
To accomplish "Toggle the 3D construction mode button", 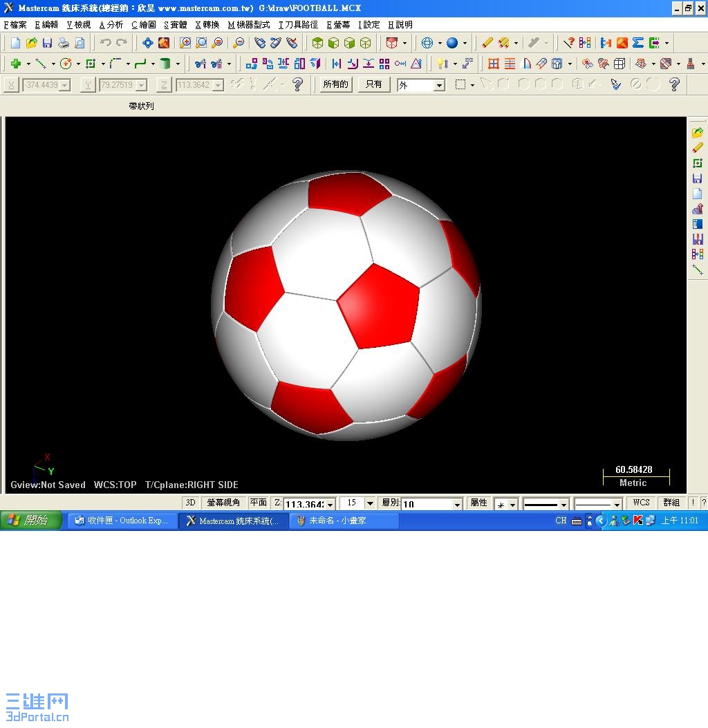I will pyautogui.click(x=190, y=503).
